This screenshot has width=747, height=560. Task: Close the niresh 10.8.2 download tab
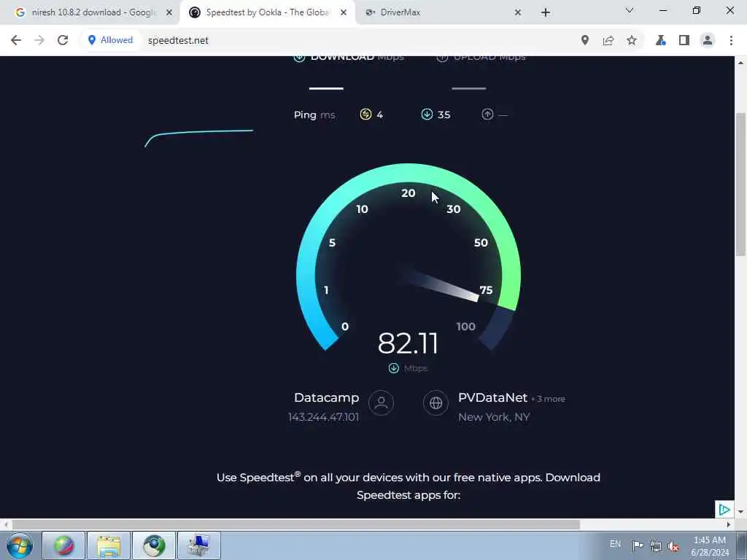point(169,12)
